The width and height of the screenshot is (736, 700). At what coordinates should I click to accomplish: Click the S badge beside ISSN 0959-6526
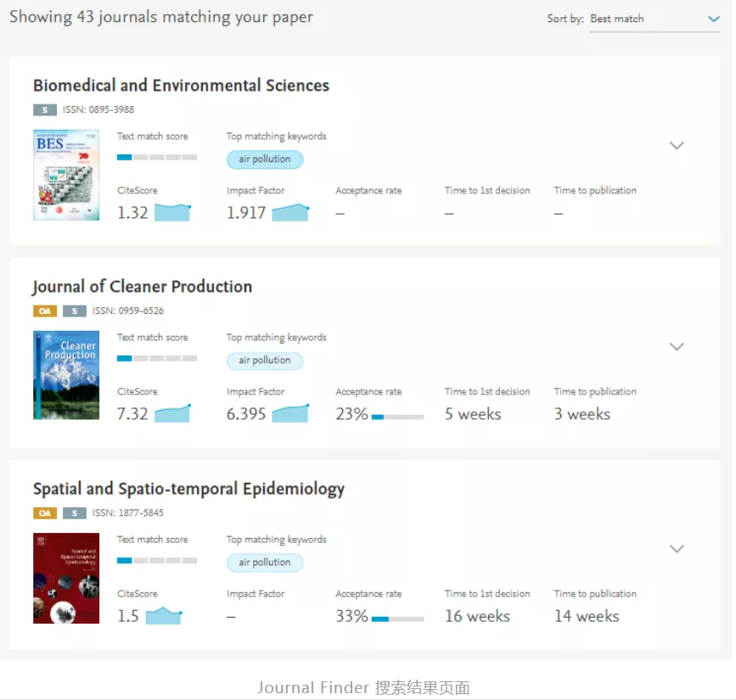pos(75,311)
